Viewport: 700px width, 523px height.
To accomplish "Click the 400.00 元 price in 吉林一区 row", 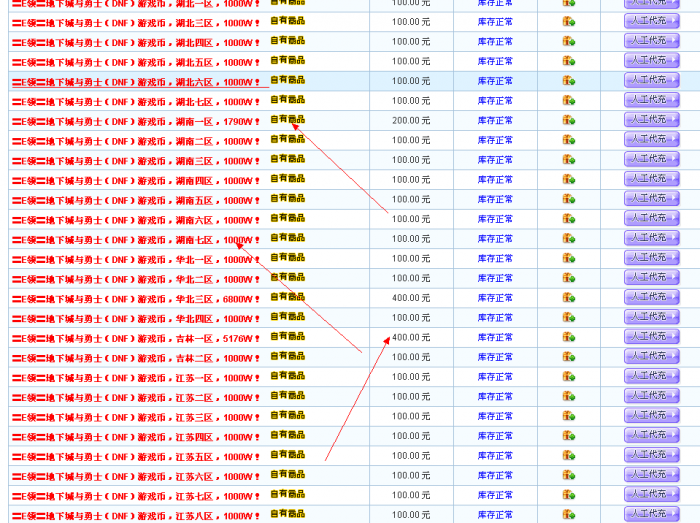I will [x=411, y=337].
